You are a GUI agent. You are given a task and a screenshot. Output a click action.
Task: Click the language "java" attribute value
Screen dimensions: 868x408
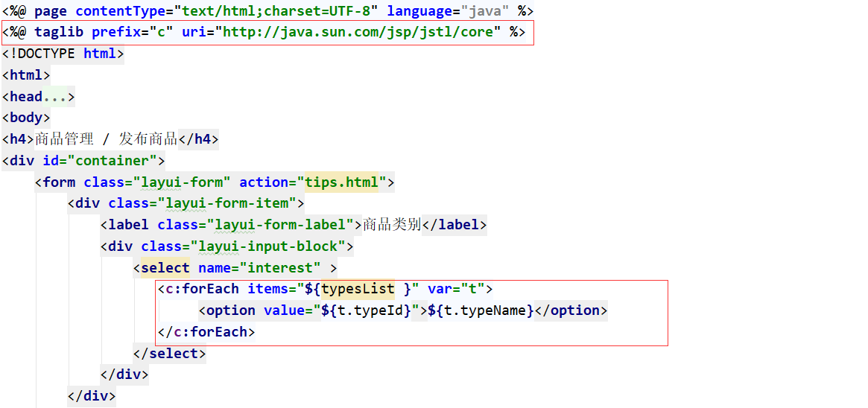coord(484,11)
